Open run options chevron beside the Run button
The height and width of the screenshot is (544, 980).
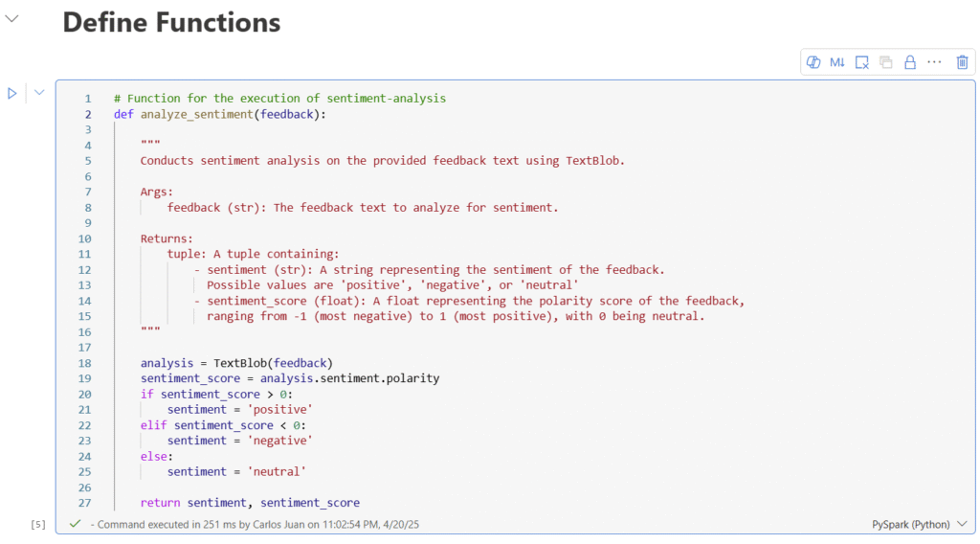[x=39, y=93]
